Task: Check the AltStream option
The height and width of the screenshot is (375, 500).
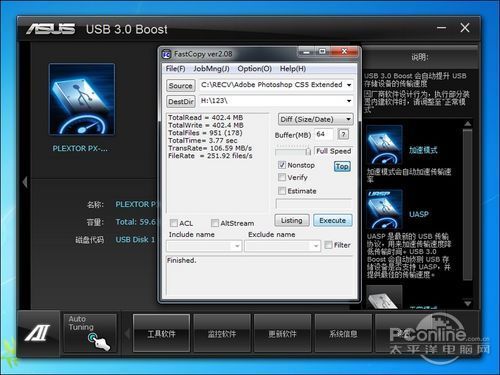Action: [215, 223]
